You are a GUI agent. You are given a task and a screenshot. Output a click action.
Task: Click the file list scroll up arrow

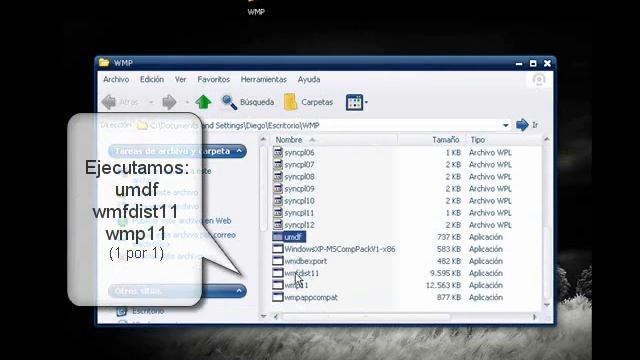[547, 140]
